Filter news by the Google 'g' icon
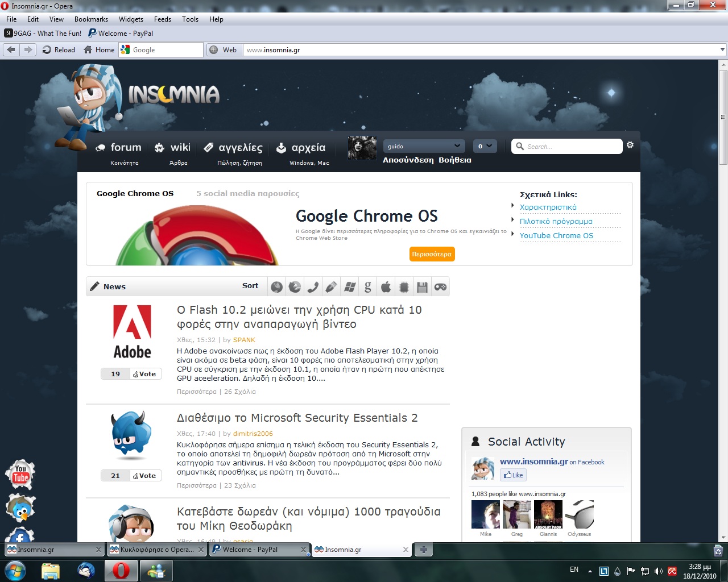This screenshot has width=728, height=582. pos(368,287)
